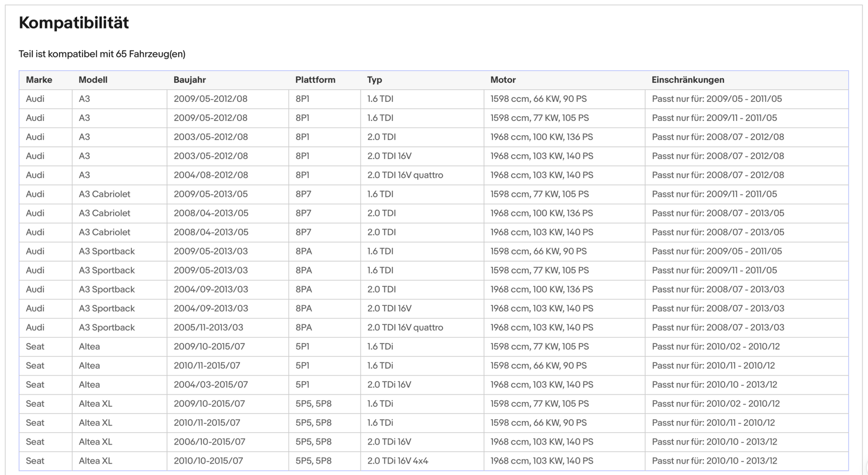Click the Marke column header
This screenshot has height=475, width=868.
39,80
